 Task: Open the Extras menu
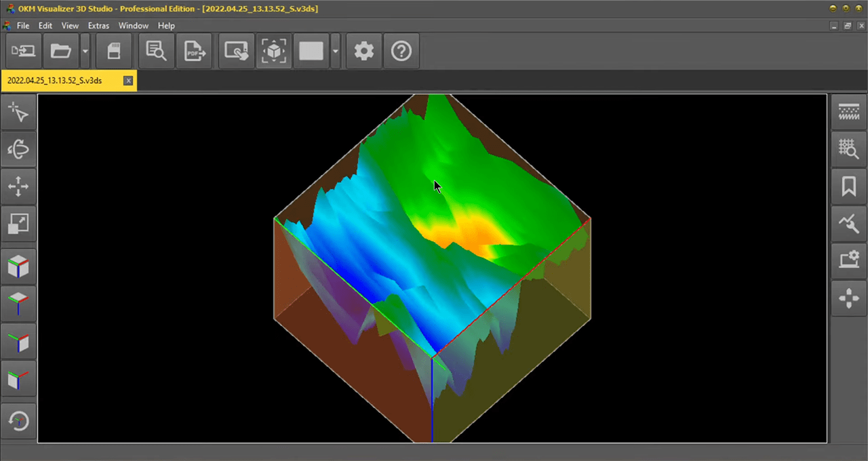pyautogui.click(x=98, y=26)
